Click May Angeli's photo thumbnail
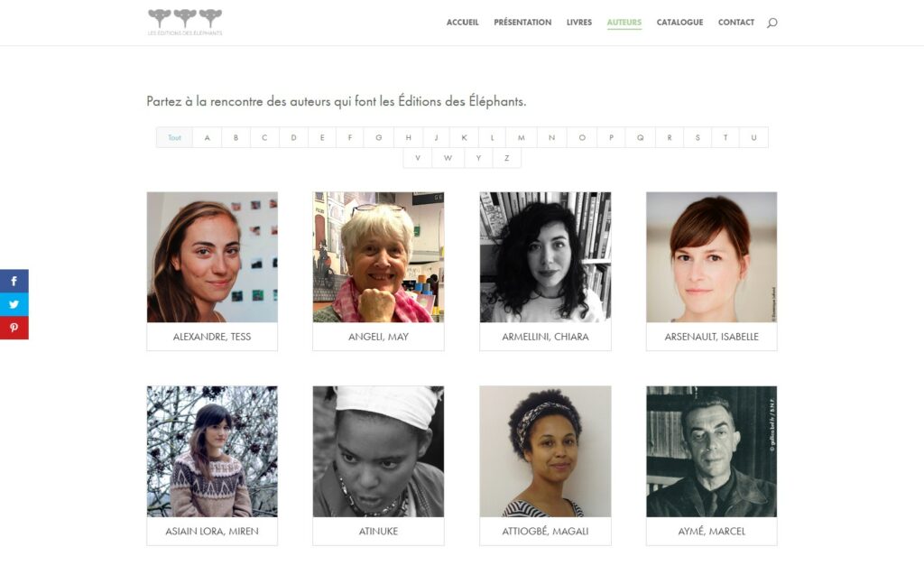Image resolution: width=924 pixels, height=575 pixels. pos(378,257)
